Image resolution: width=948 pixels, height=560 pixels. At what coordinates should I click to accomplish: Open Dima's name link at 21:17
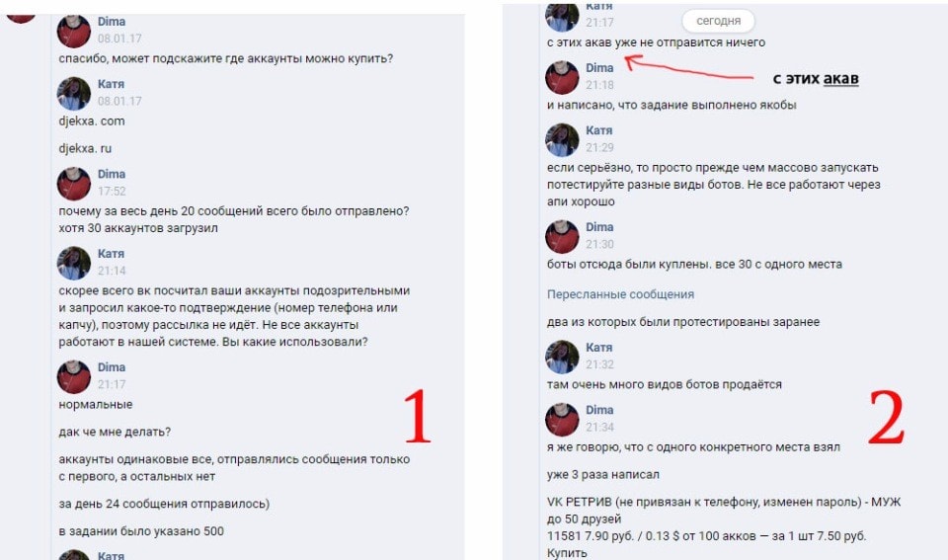coord(112,367)
